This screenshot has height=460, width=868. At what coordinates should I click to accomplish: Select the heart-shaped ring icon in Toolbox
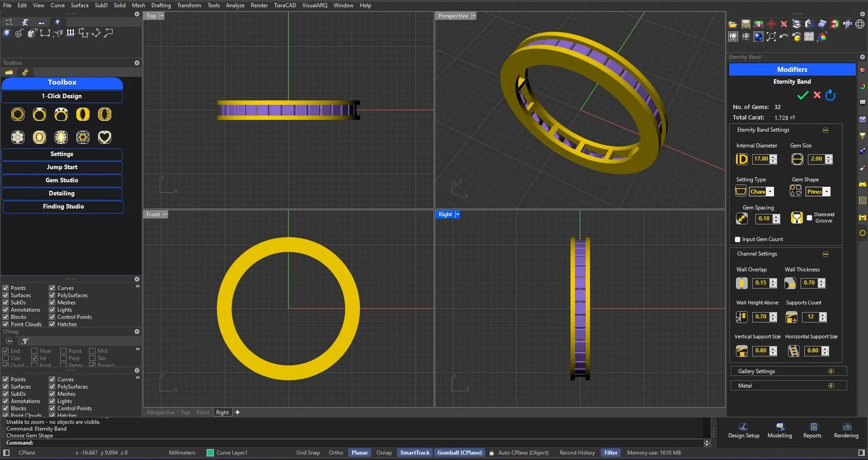pos(104,137)
